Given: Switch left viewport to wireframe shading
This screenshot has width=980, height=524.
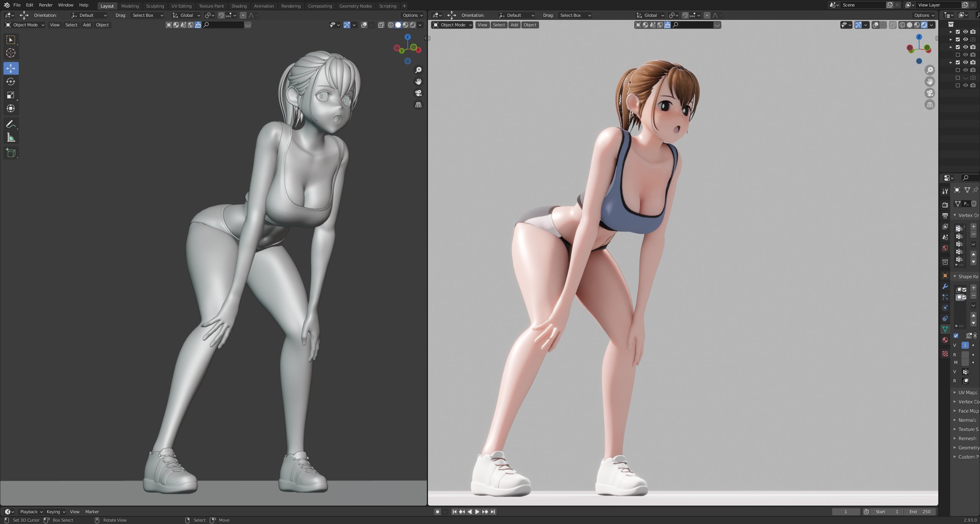Looking at the screenshot, I should pyautogui.click(x=391, y=25).
